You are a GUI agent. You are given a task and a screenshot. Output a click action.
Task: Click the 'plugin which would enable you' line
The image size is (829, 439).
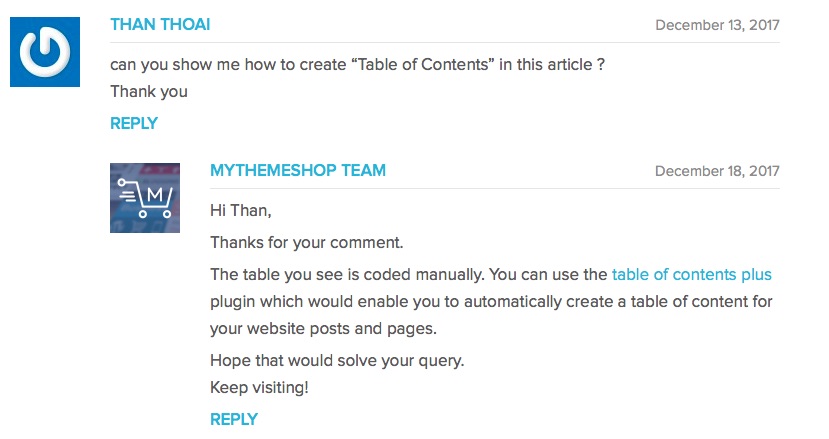click(x=491, y=301)
